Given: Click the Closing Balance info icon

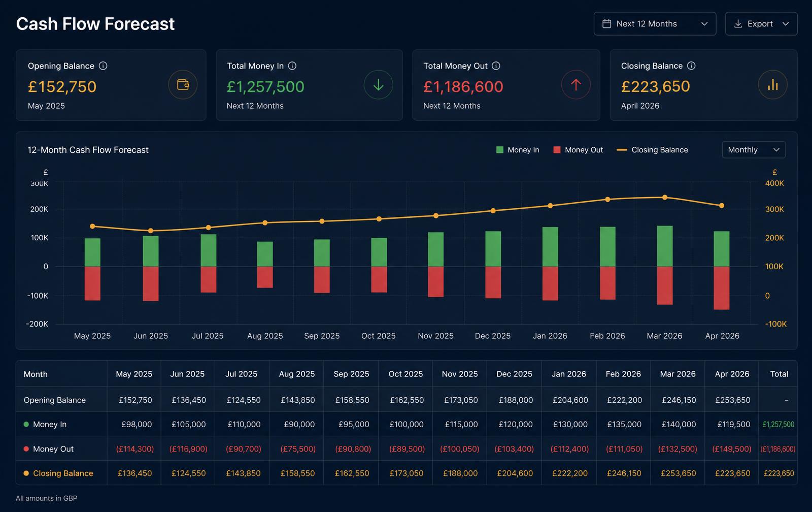Looking at the screenshot, I should point(691,66).
